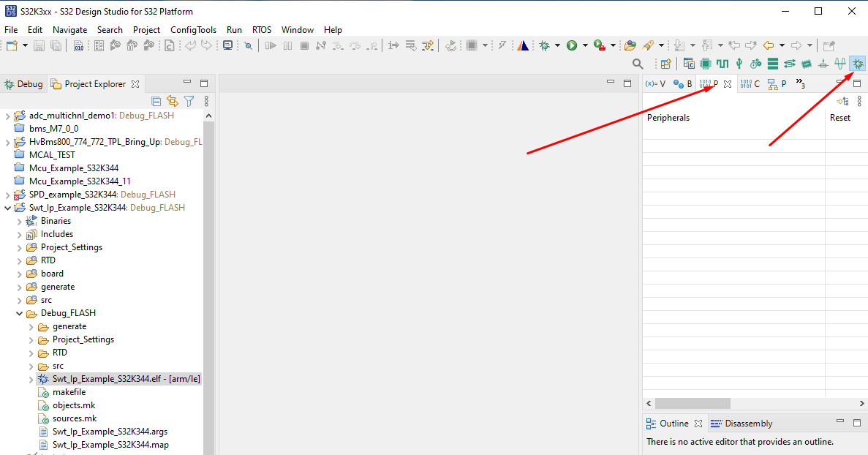Viewport: 868px width, 455px height.
Task: Click the binary 010 file toolbar icon
Action: [x=78, y=45]
